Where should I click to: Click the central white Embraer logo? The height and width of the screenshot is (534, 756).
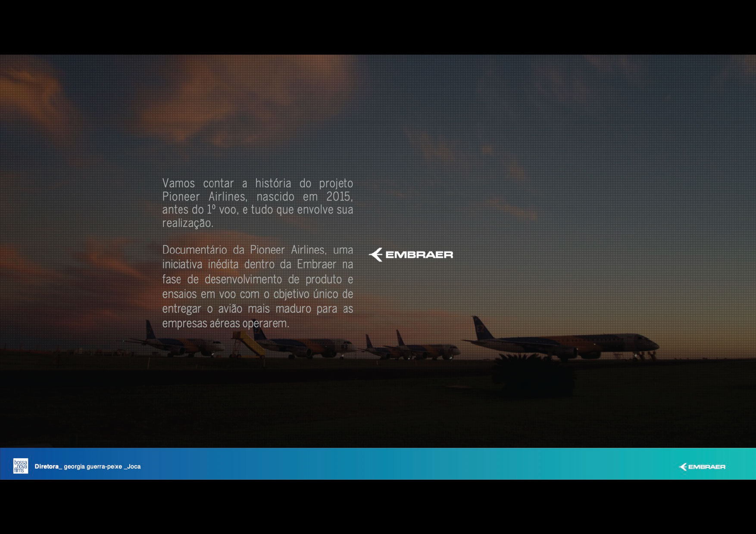tap(411, 255)
